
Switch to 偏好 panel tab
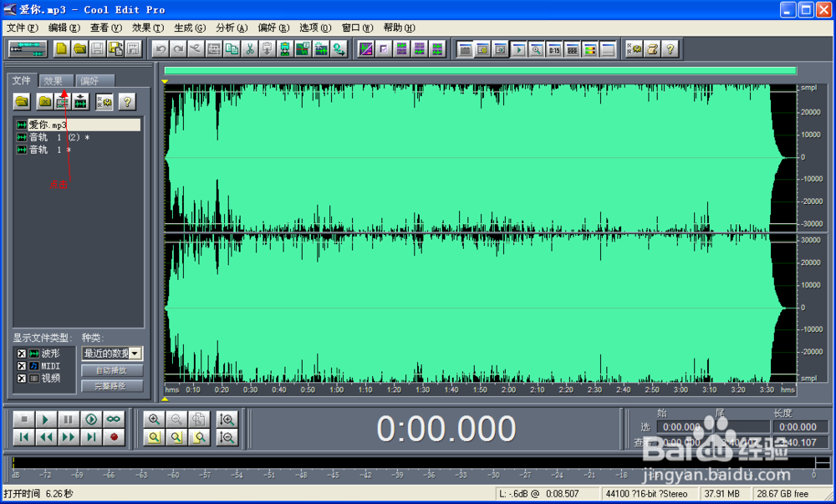tap(94, 80)
